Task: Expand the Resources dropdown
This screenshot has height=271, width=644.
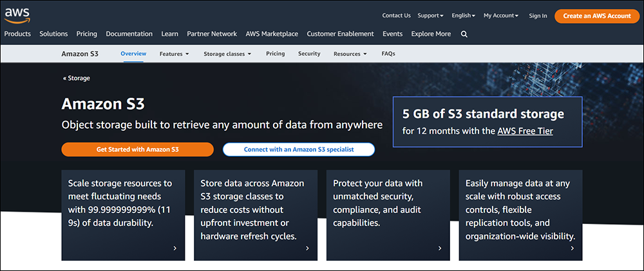Action: tap(350, 54)
